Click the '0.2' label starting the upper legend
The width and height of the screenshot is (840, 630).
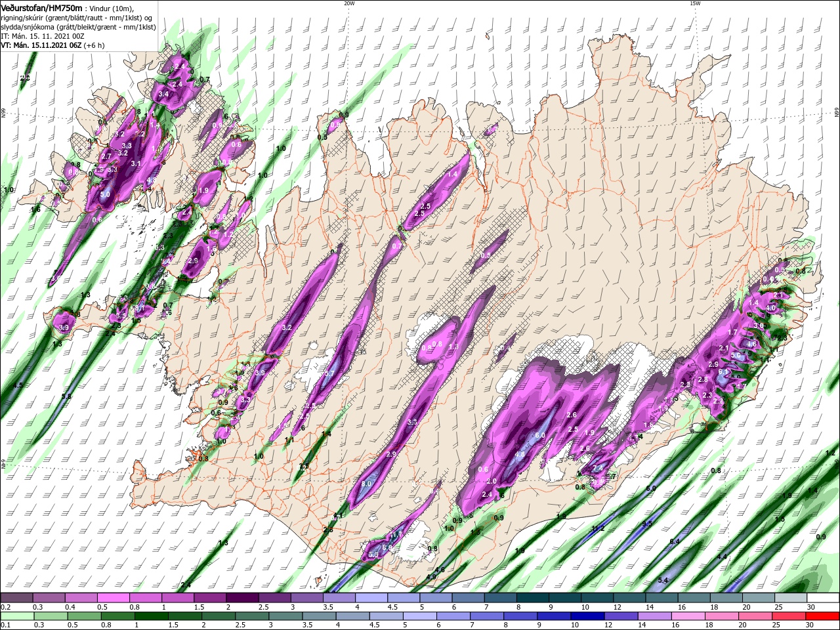[x=5, y=606]
